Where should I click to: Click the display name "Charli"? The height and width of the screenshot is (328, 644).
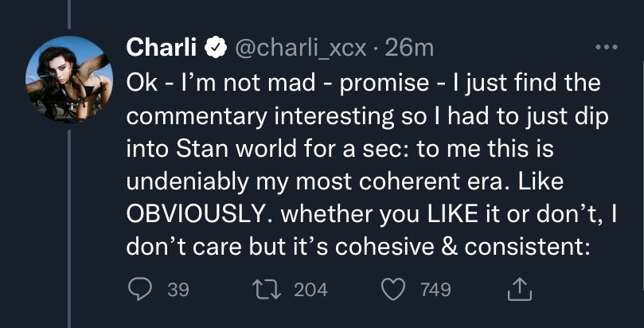pos(162,49)
